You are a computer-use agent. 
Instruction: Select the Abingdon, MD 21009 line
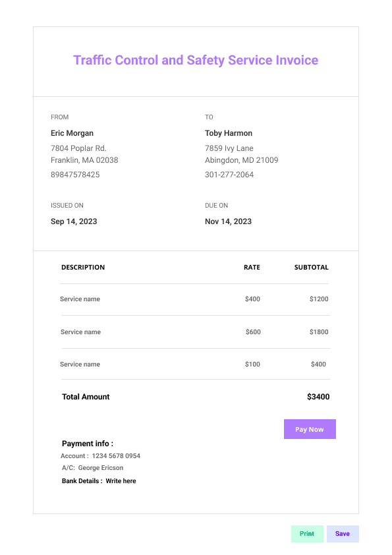click(x=241, y=160)
